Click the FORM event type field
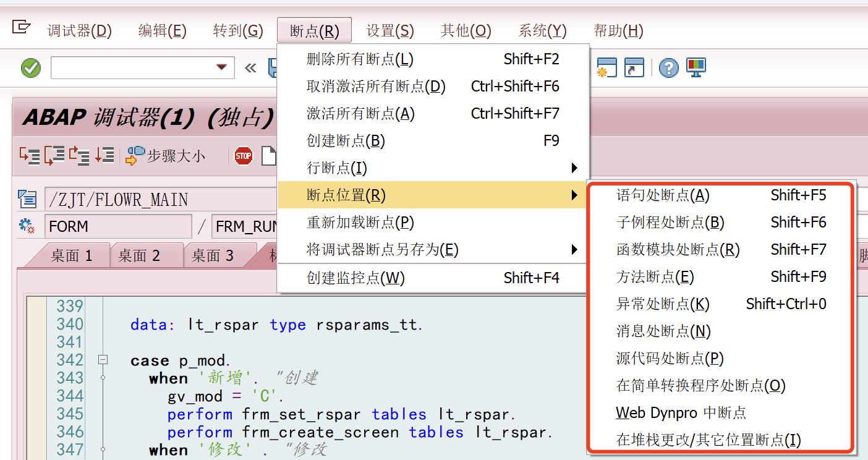Viewport: 868px width, 460px height. pos(117,226)
